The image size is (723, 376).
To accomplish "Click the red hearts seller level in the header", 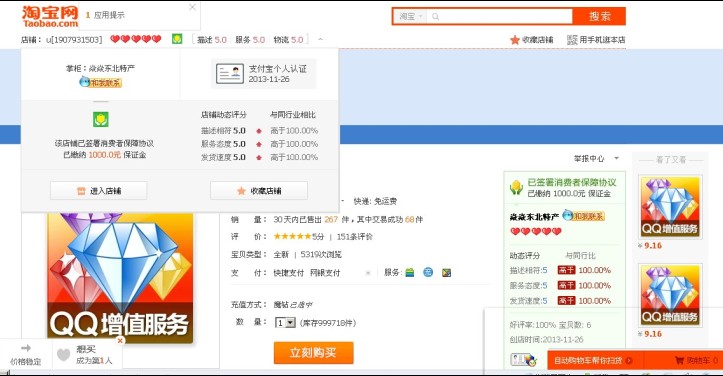I will click(x=136, y=39).
